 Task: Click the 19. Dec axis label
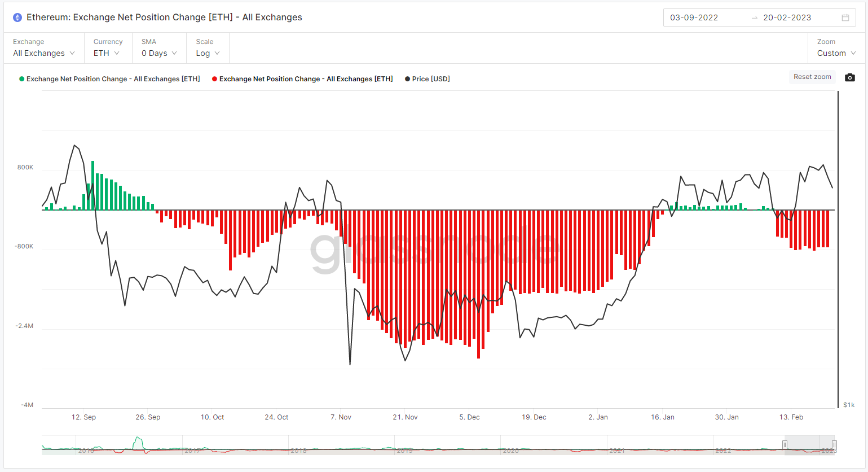[x=534, y=417]
